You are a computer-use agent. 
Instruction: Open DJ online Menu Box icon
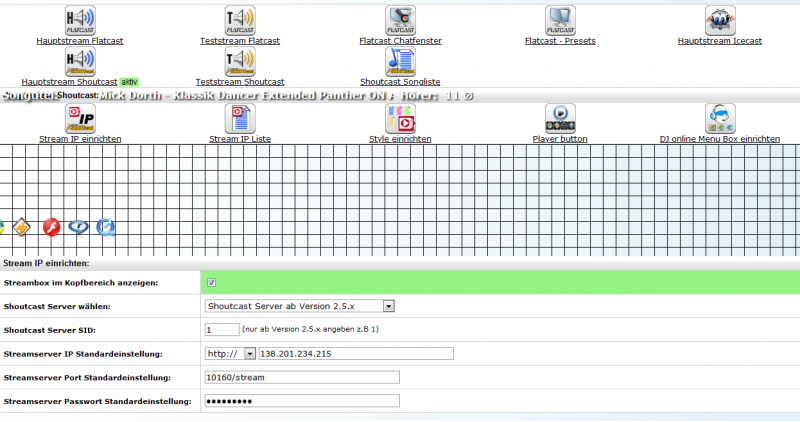[720, 118]
